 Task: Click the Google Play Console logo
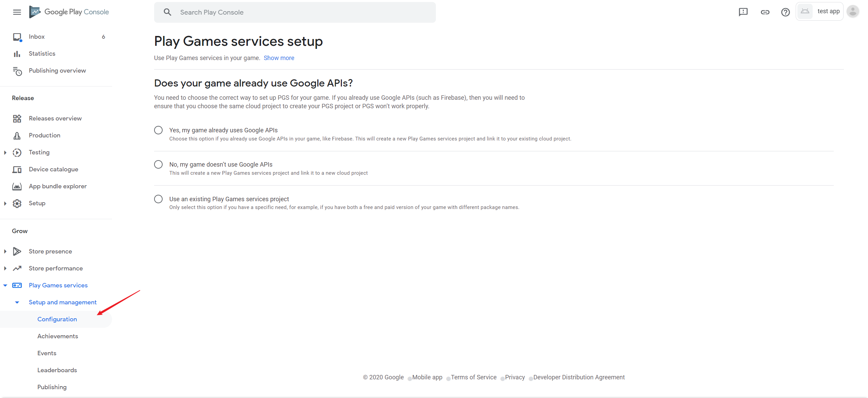[x=69, y=12]
